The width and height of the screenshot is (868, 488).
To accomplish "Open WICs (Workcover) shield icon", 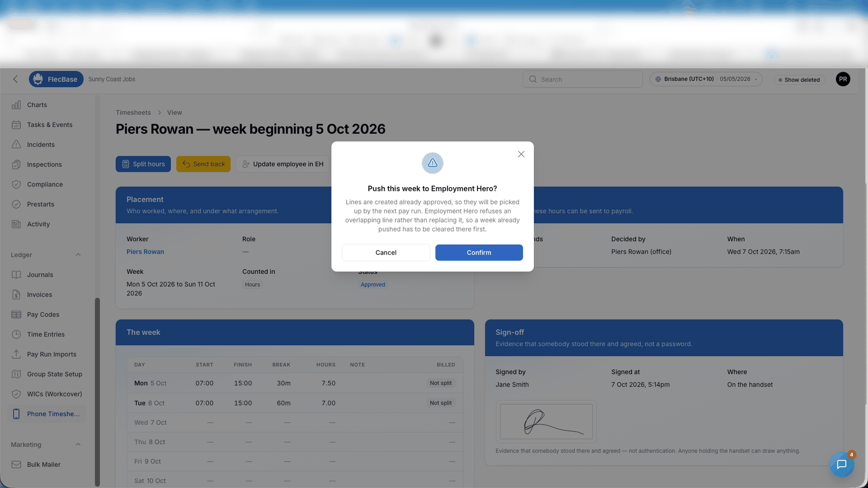I will point(16,394).
